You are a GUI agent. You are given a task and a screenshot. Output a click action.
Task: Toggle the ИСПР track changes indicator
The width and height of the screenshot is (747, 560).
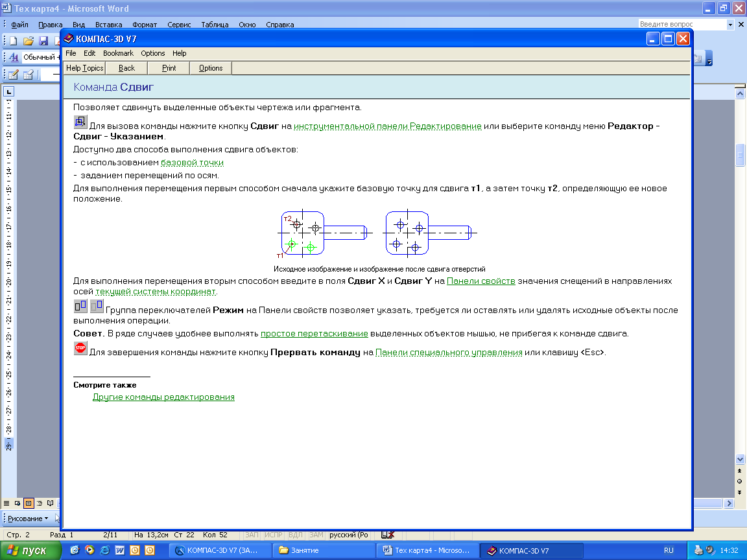point(273,535)
